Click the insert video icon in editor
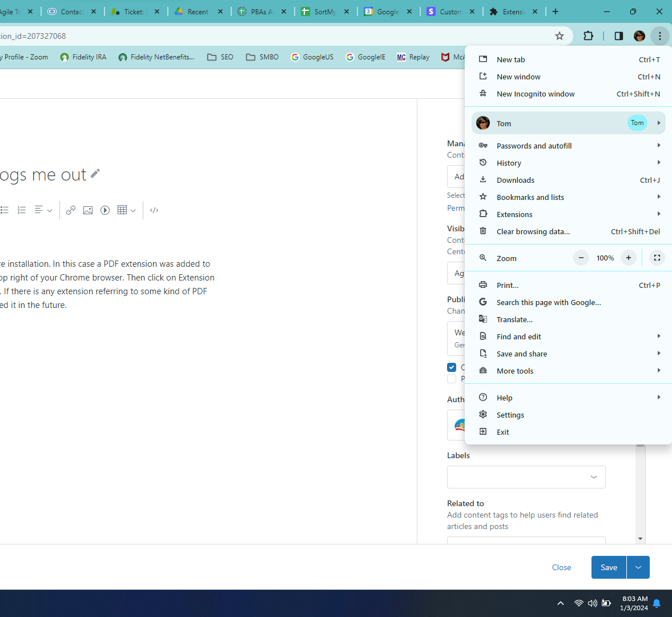The image size is (672, 617). coord(105,210)
